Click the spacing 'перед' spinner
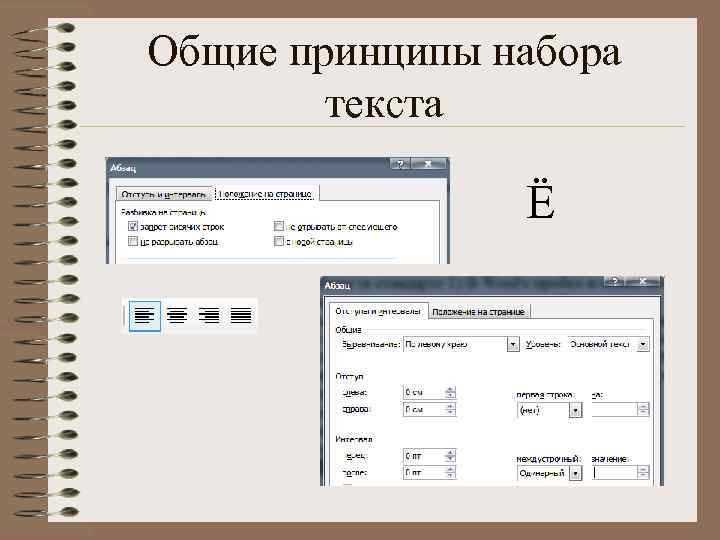The height and width of the screenshot is (540, 720). coord(450,456)
